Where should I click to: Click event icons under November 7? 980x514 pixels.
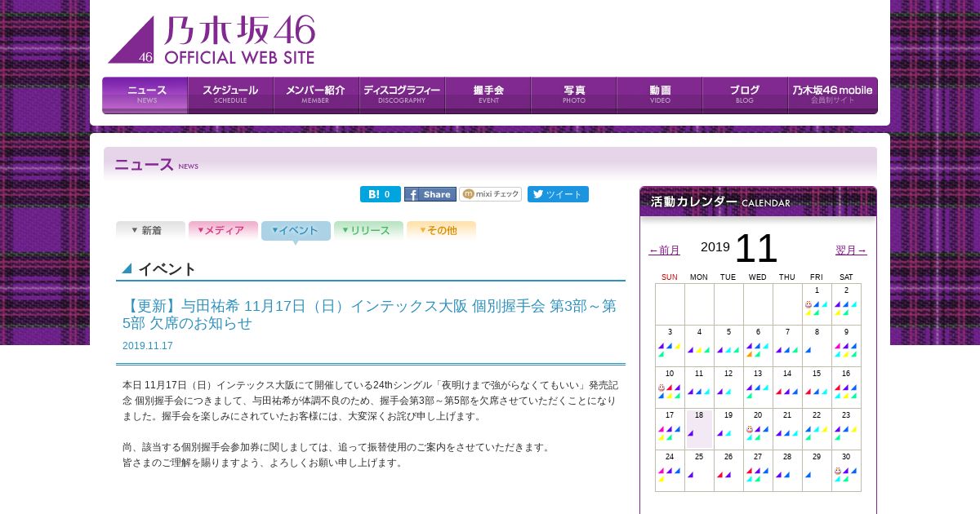787,350
